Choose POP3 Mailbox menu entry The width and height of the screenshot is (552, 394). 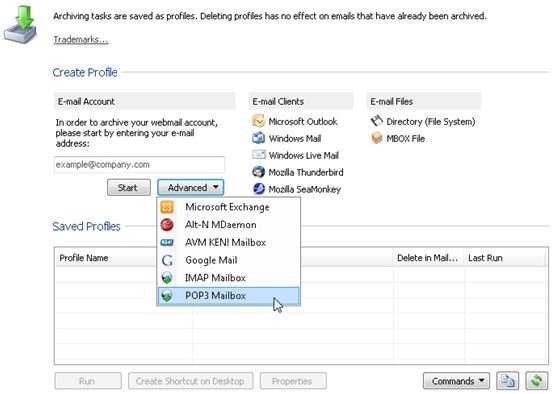pos(228,295)
